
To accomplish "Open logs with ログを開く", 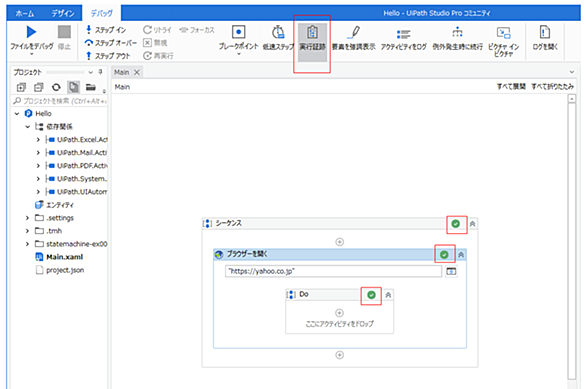I will pyautogui.click(x=545, y=38).
